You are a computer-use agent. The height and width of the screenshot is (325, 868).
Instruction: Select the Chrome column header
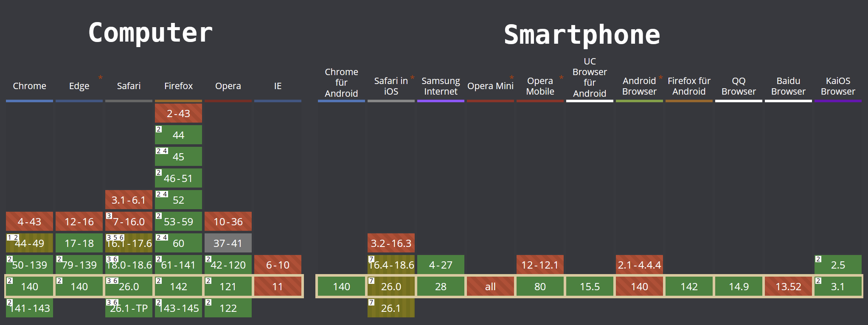[29, 86]
